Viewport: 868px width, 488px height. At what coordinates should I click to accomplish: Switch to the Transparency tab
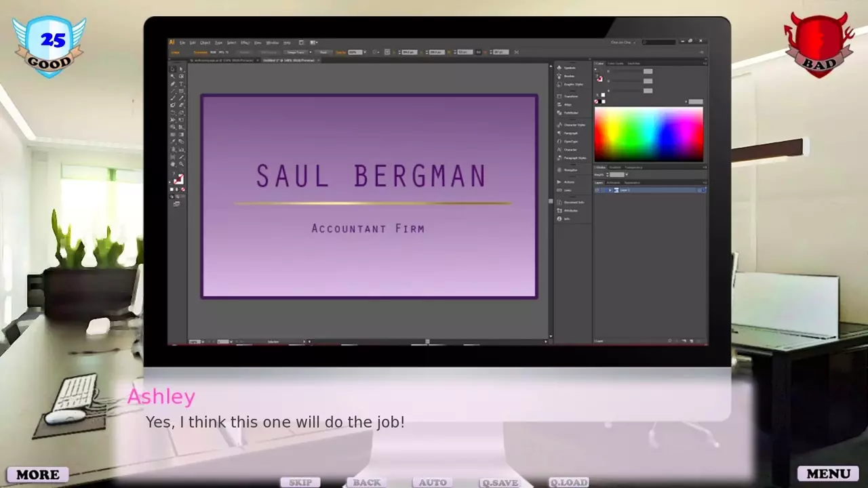coord(633,167)
